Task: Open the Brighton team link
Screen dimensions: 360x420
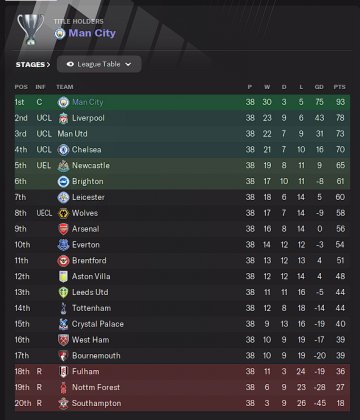Action: coord(88,181)
